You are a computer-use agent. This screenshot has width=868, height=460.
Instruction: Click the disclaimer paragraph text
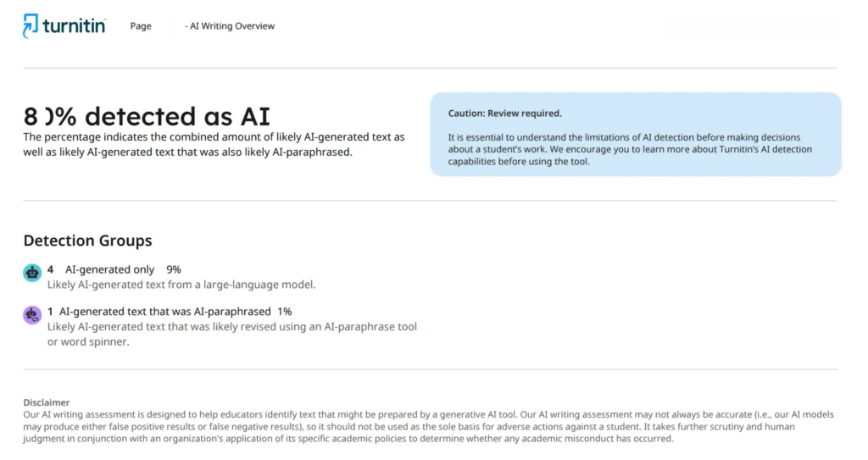pyautogui.click(x=428, y=427)
